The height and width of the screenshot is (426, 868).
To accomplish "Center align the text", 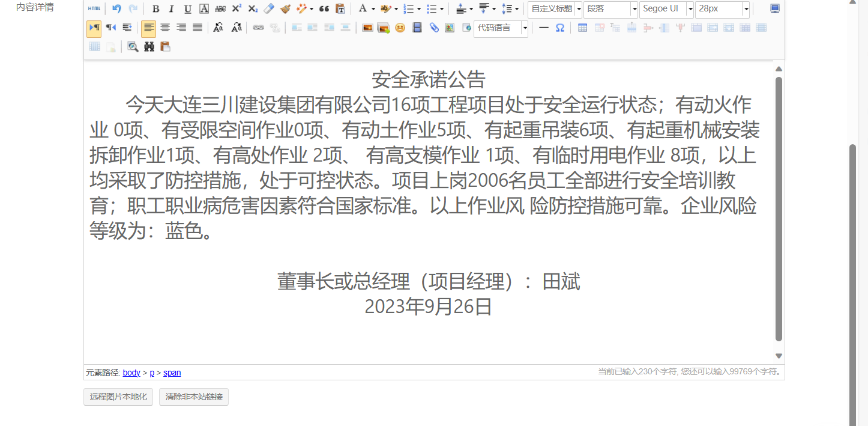I will coord(164,28).
